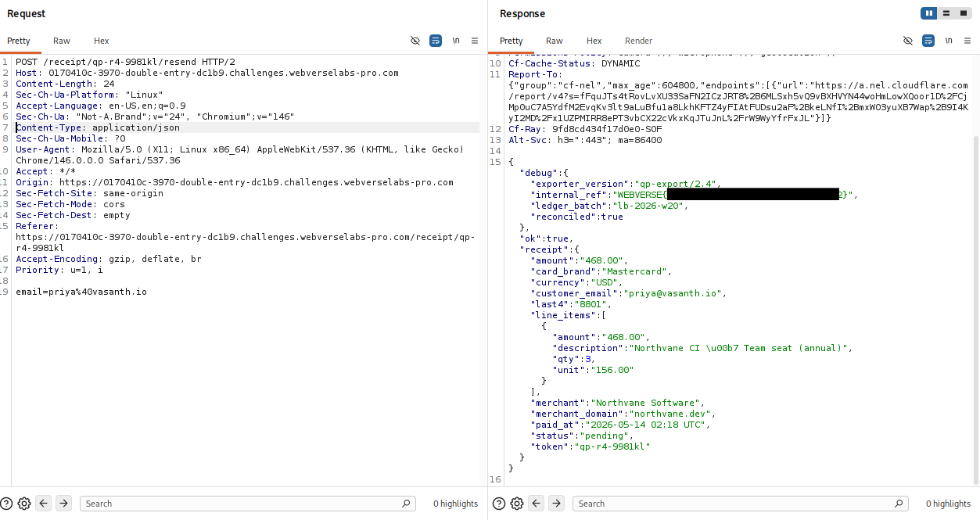Open the Request Hex tab
980x520 pixels.
coord(102,41)
